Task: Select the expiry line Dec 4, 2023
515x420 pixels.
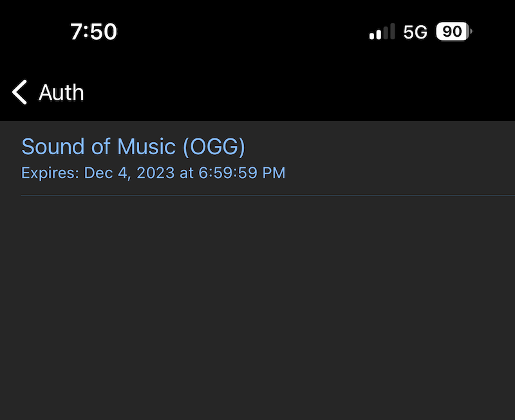Action: pos(153,172)
